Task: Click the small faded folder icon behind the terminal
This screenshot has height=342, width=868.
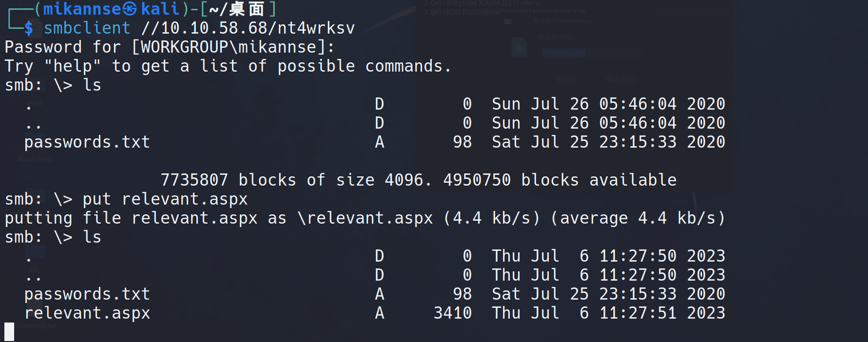Action: [x=508, y=21]
